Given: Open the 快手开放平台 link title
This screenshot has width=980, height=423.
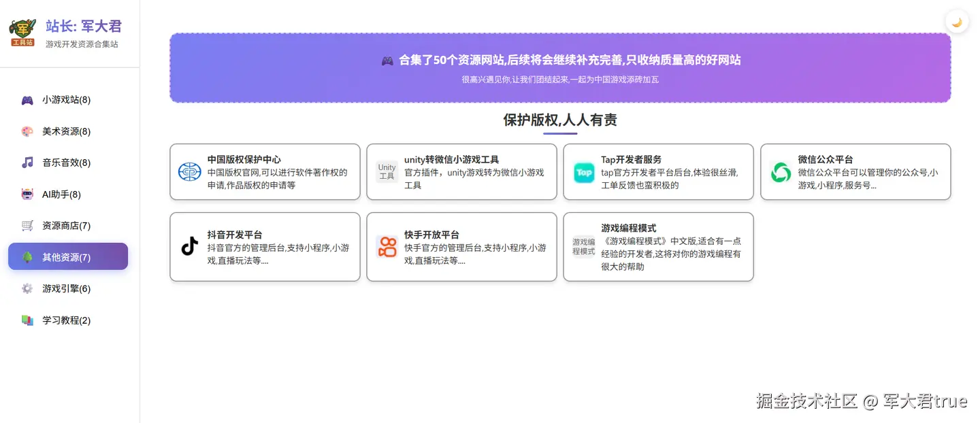Looking at the screenshot, I should (431, 235).
